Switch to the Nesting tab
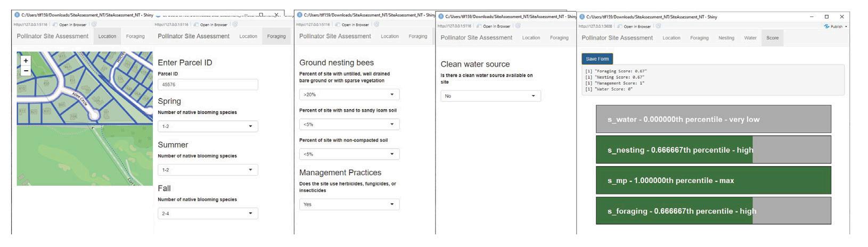This screenshot has width=868, height=247. [726, 38]
